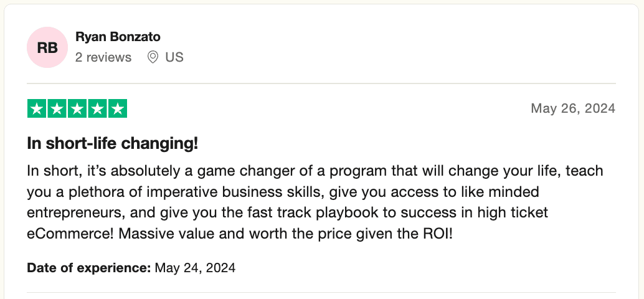Click the third green rating star

pyautogui.click(x=77, y=109)
